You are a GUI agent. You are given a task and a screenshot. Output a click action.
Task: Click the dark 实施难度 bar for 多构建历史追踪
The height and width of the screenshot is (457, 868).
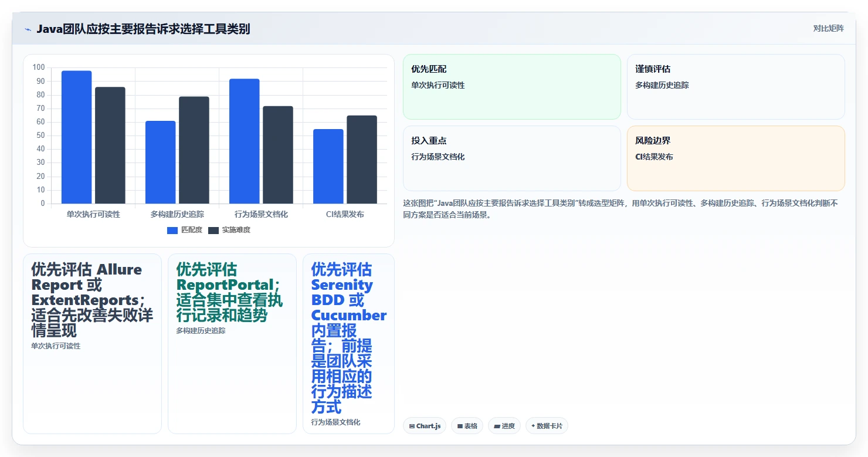[x=194, y=150]
